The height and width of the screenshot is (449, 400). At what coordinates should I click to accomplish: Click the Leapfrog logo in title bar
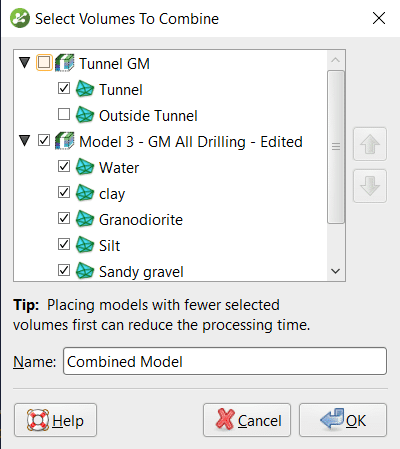coord(19,18)
